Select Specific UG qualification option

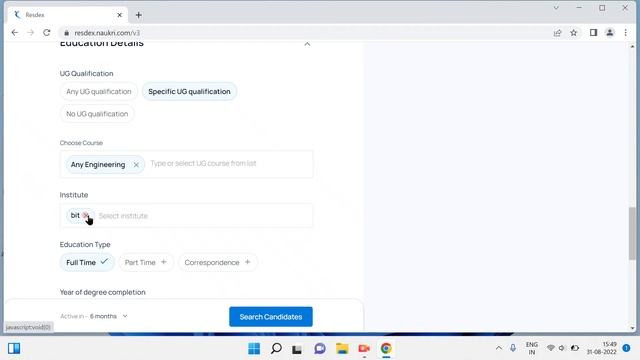[189, 91]
